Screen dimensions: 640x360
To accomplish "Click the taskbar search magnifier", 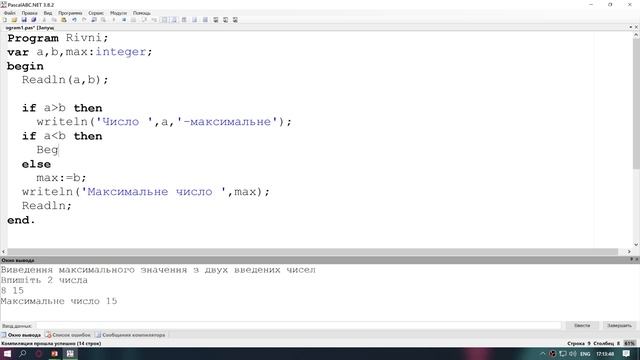I will point(23,353).
